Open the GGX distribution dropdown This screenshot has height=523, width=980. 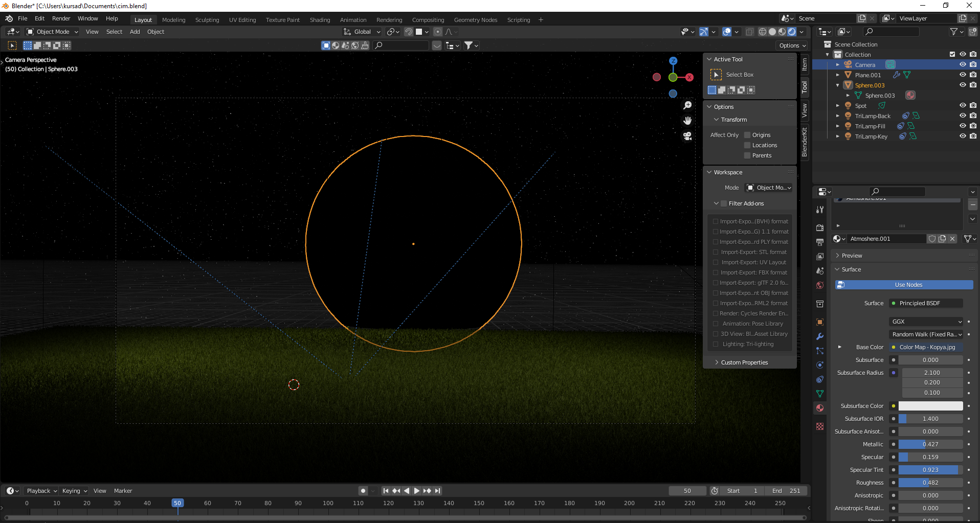click(926, 322)
